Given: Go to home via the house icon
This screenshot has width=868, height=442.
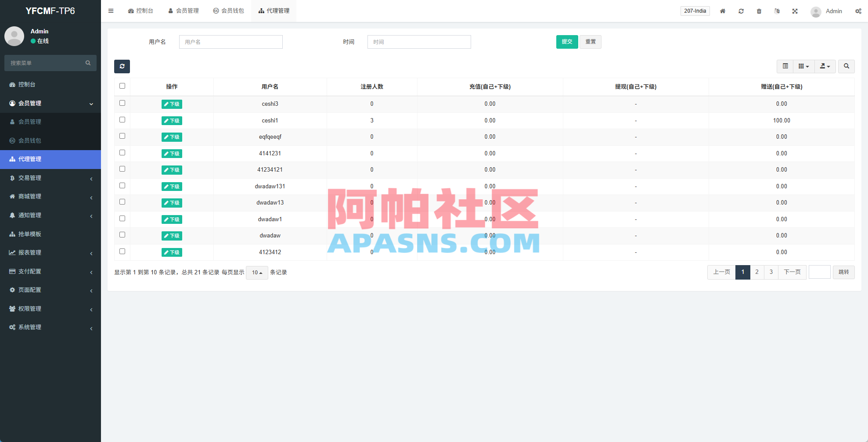Looking at the screenshot, I should click(x=723, y=11).
